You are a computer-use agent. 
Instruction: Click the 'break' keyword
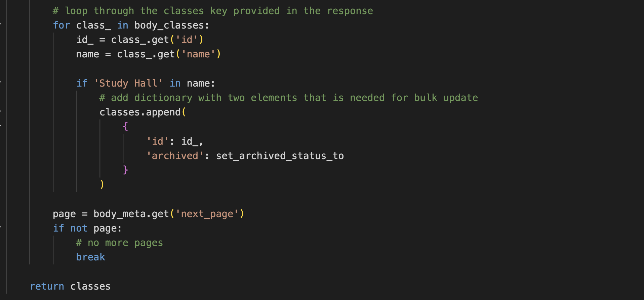coord(90,257)
